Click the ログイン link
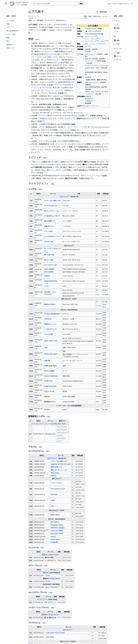 [x=126, y=4]
